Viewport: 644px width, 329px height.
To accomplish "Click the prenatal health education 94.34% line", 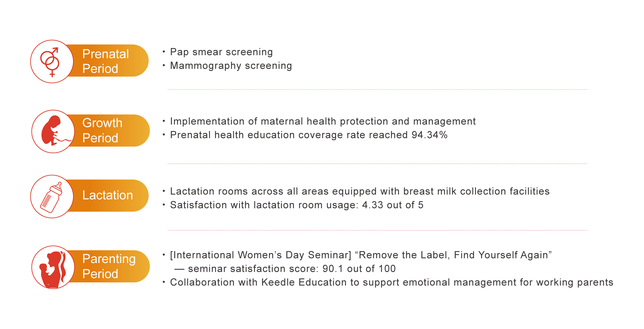I will point(308,135).
